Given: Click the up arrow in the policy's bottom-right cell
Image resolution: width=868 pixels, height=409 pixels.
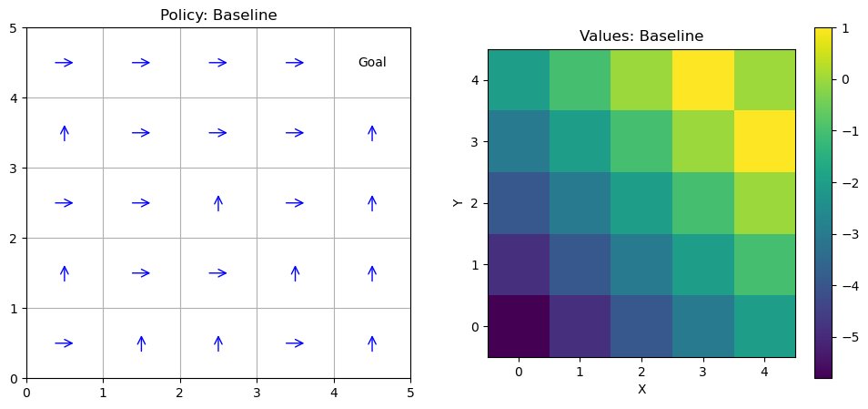Looking at the screenshot, I should pyautogui.click(x=371, y=343).
